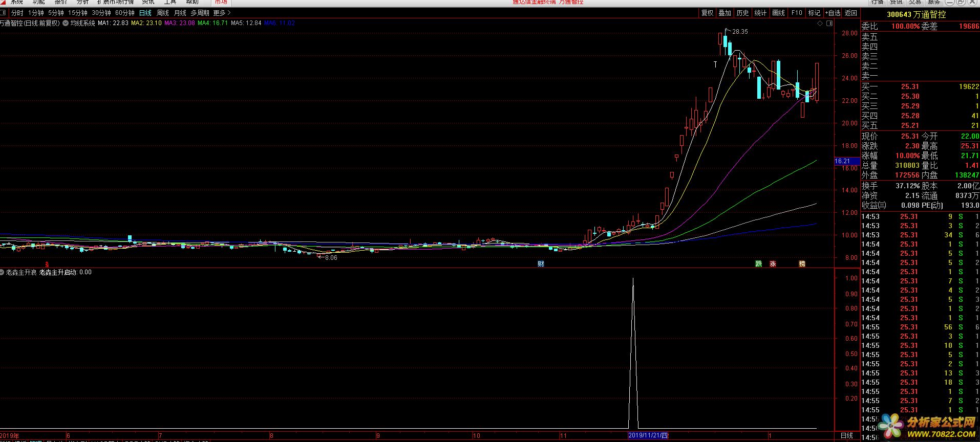Viewport: 980px width, 442px height.
Task: Click the 日线 label at time axis corner
Action: pos(847,435)
